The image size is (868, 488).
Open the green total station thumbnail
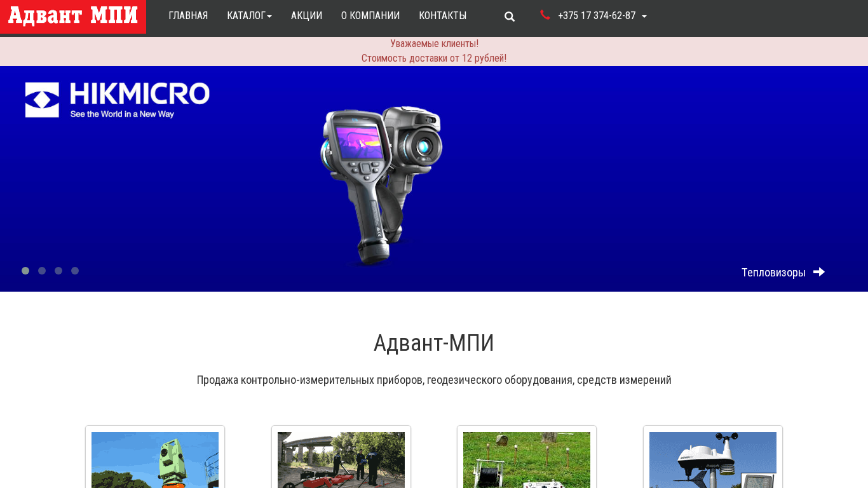point(155,460)
